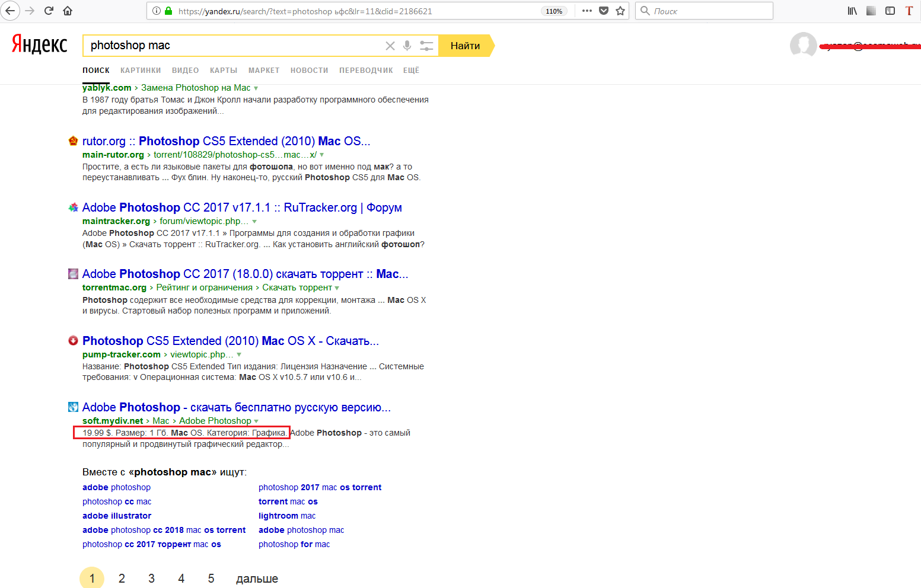Click related search lightroom mac
This screenshot has width=921, height=588.
coord(287,516)
